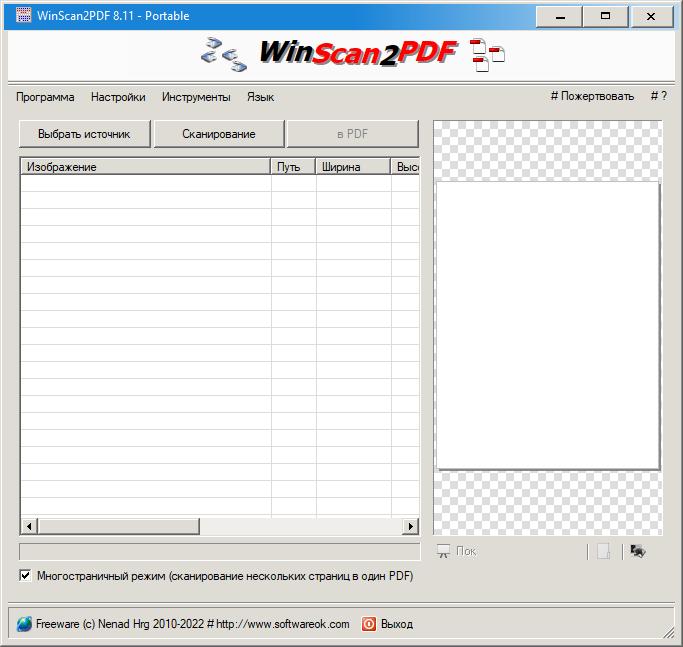
Task: Close the WinScan2PDF window
Action: (x=651, y=17)
